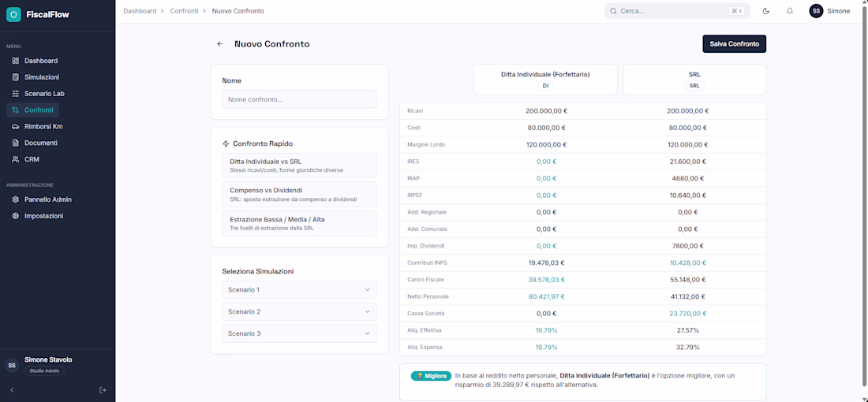This screenshot has width=868, height=402.
Task: Collapse the sidebar with the chevron icon
Action: tap(12, 390)
